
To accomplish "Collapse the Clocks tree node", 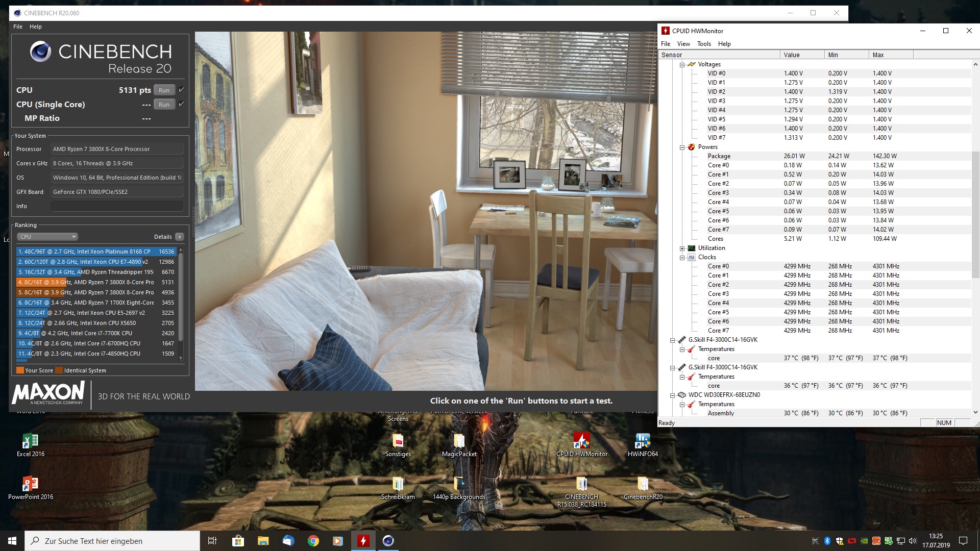I will coord(682,258).
